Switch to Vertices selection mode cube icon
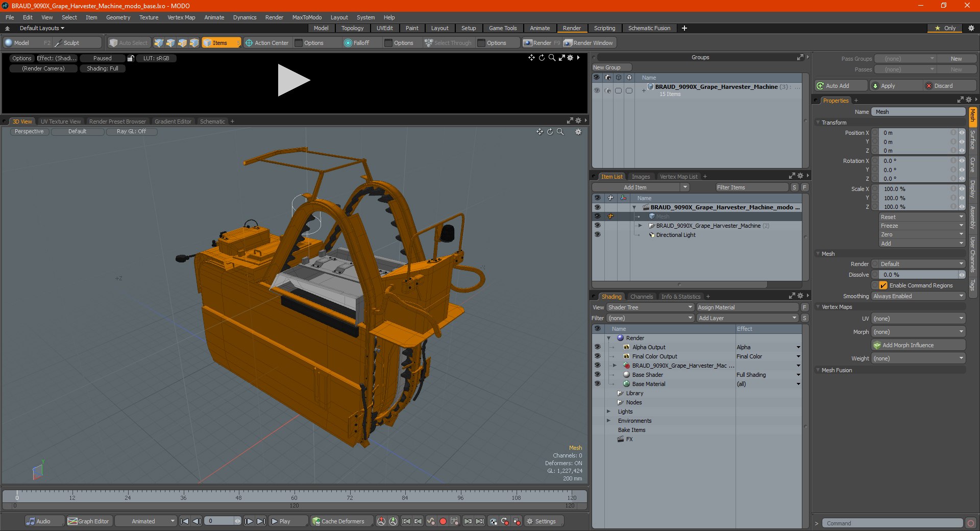This screenshot has height=531, width=980. pyautogui.click(x=159, y=43)
